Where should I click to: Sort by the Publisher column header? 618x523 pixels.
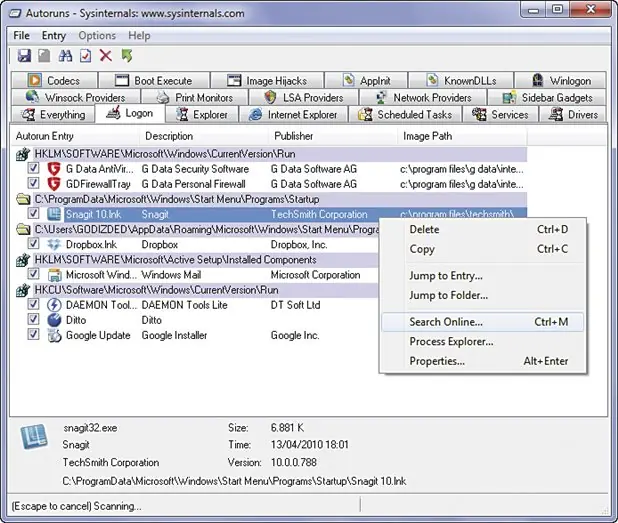point(333,136)
